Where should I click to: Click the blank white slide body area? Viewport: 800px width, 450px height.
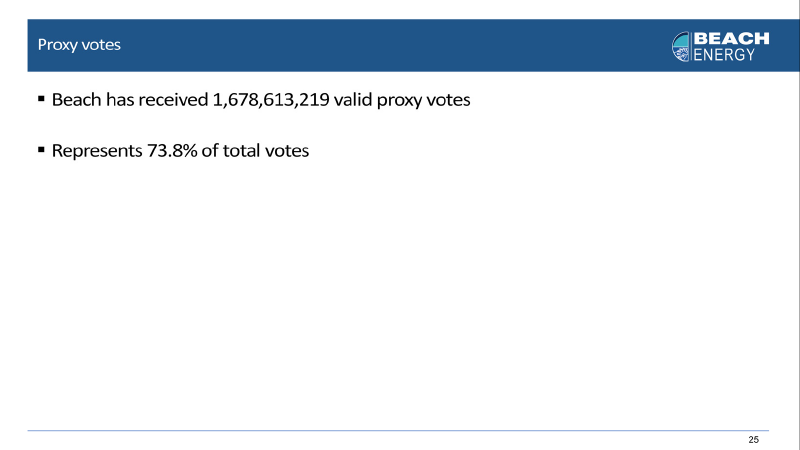[398, 291]
